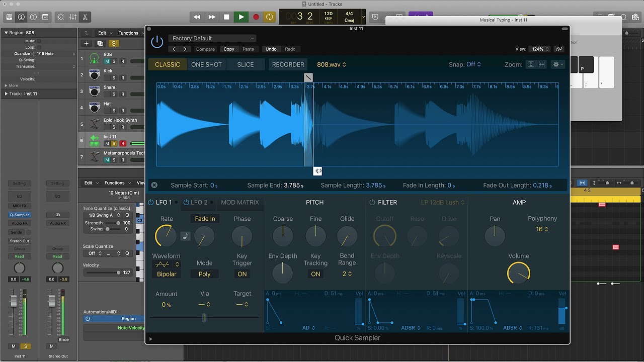Switch to the MOD MATRIX tab
Image resolution: width=644 pixels, height=362 pixels.
(x=240, y=202)
